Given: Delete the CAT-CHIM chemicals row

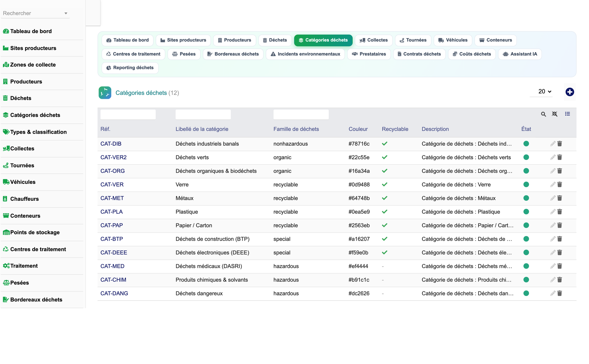Looking at the screenshot, I should click(x=560, y=280).
